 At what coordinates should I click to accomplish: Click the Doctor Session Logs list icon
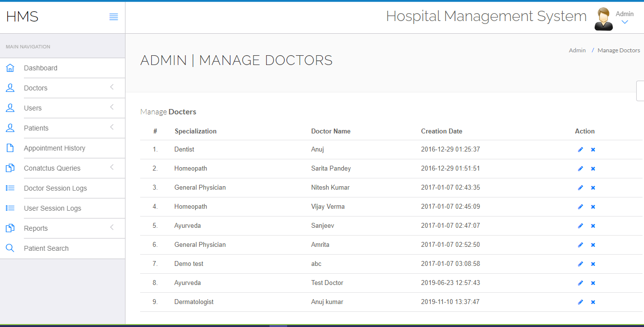(x=10, y=188)
